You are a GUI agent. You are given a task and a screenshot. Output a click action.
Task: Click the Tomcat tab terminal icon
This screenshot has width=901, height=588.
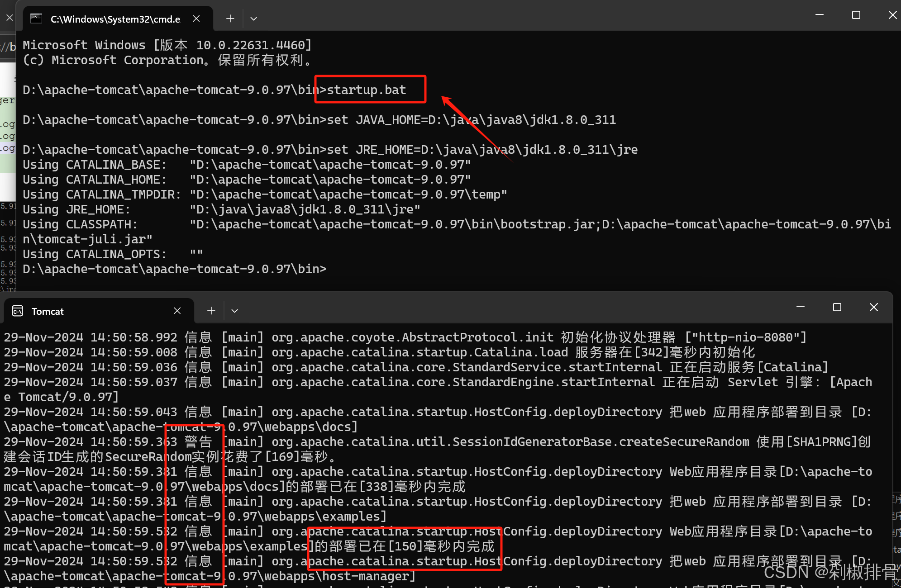(x=18, y=311)
